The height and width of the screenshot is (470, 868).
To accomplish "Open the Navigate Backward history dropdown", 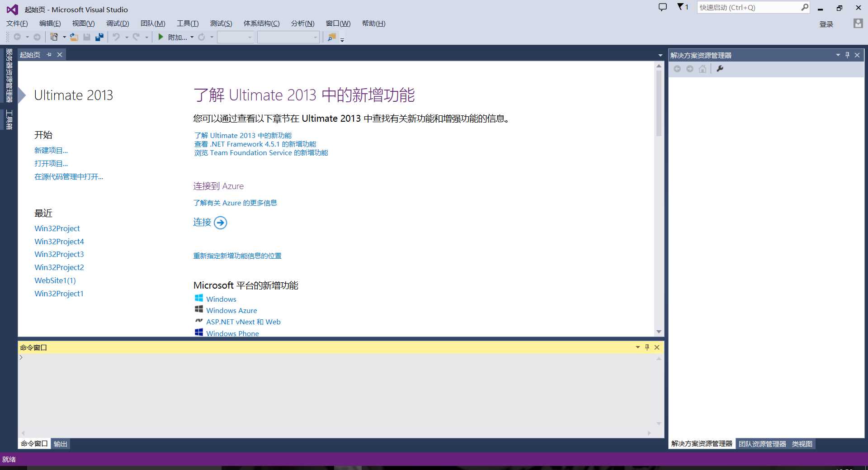I will click(x=28, y=37).
